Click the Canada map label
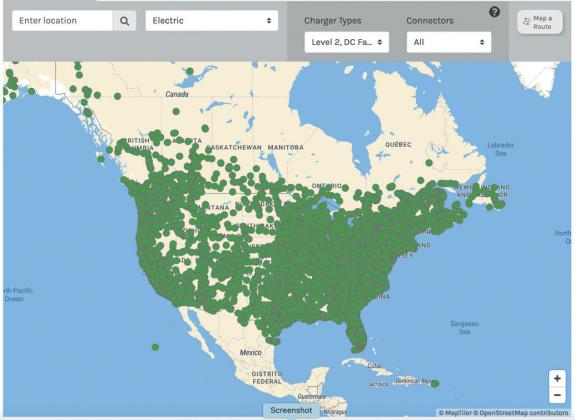This screenshot has width=575, height=420. point(177,94)
